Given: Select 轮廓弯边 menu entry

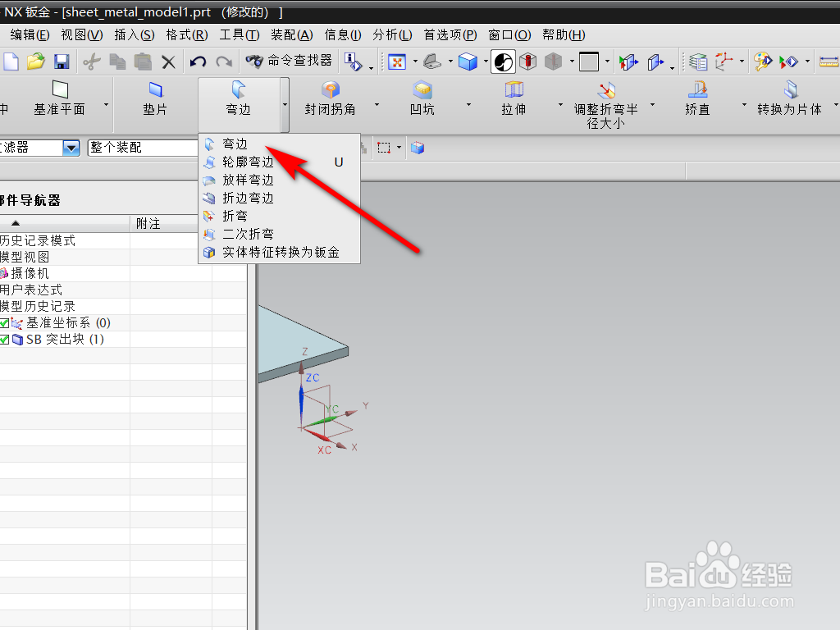Looking at the screenshot, I should (279, 162).
